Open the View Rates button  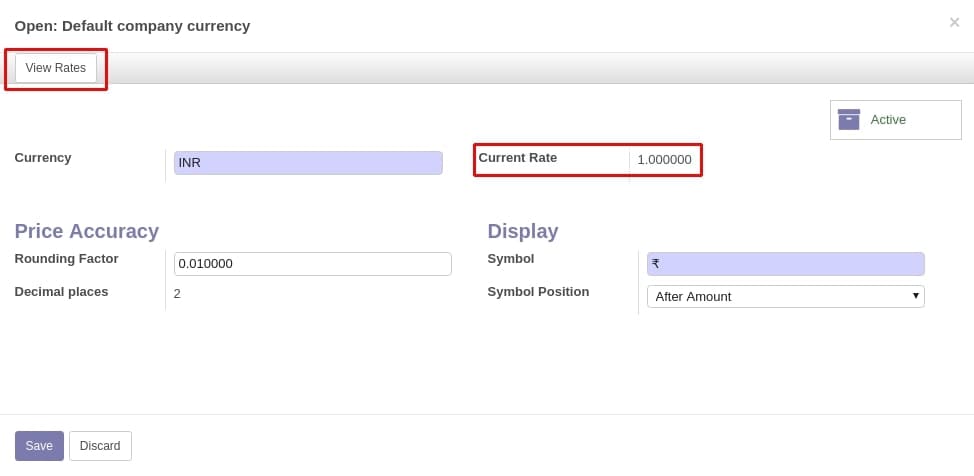pyautogui.click(x=55, y=68)
